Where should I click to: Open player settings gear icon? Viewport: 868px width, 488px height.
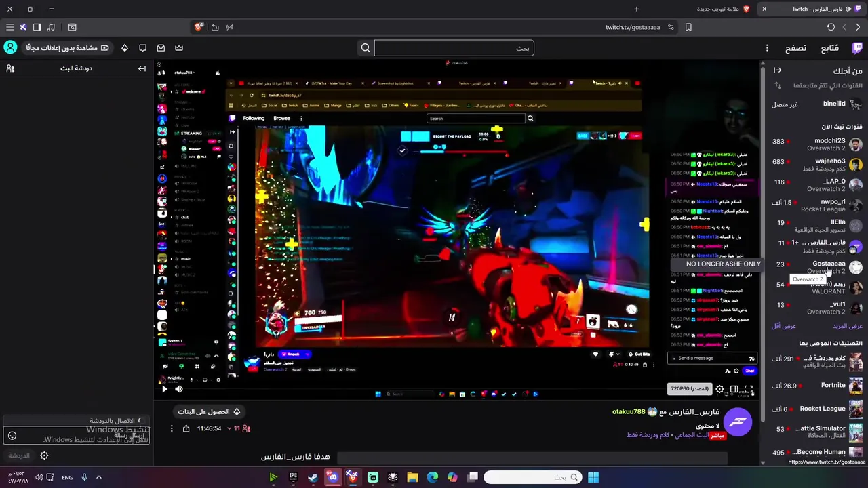pyautogui.click(x=719, y=389)
